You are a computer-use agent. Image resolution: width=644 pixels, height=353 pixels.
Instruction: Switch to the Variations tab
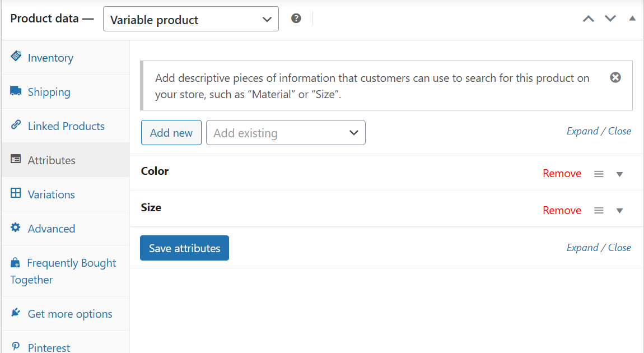(51, 194)
